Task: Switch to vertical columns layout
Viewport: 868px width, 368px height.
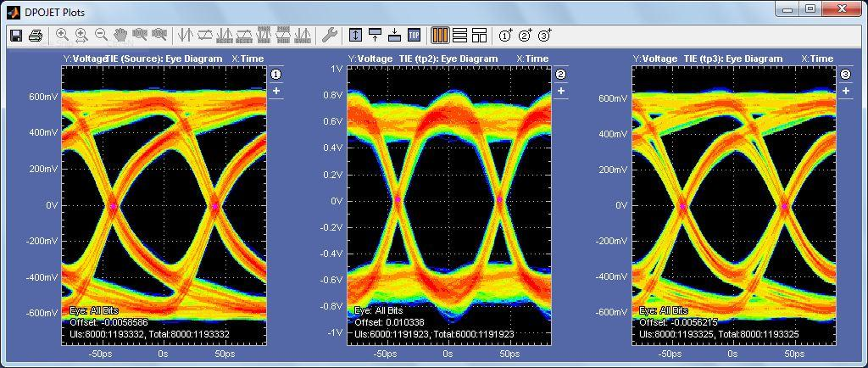Action: 439,35
